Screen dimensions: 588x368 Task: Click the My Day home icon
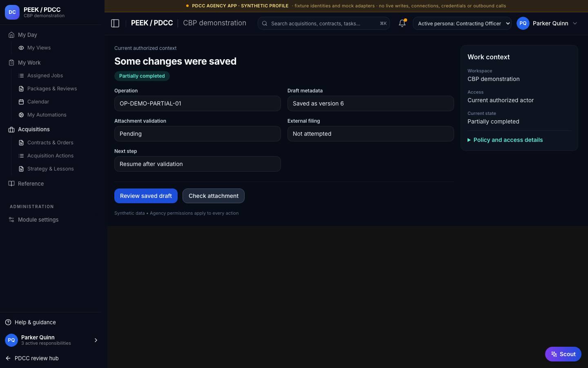pyautogui.click(x=11, y=35)
